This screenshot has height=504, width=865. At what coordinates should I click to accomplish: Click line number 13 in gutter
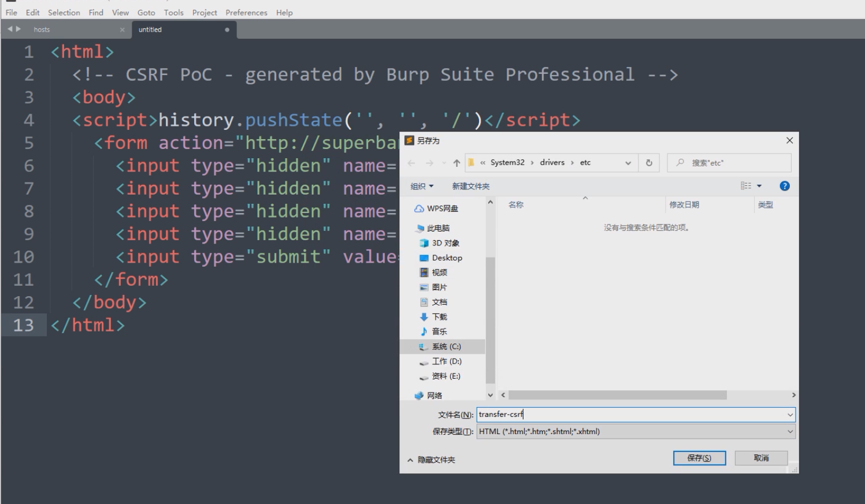tap(23, 325)
